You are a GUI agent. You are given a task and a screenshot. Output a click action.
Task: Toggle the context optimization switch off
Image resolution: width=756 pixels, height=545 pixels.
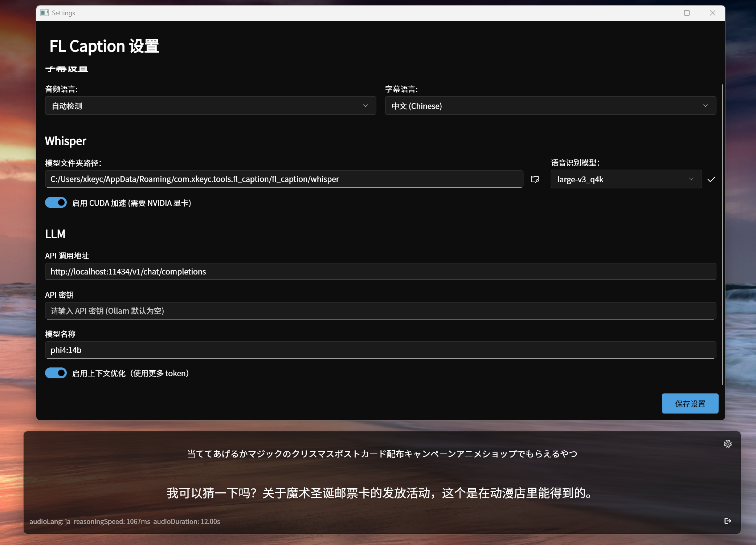[x=56, y=373]
